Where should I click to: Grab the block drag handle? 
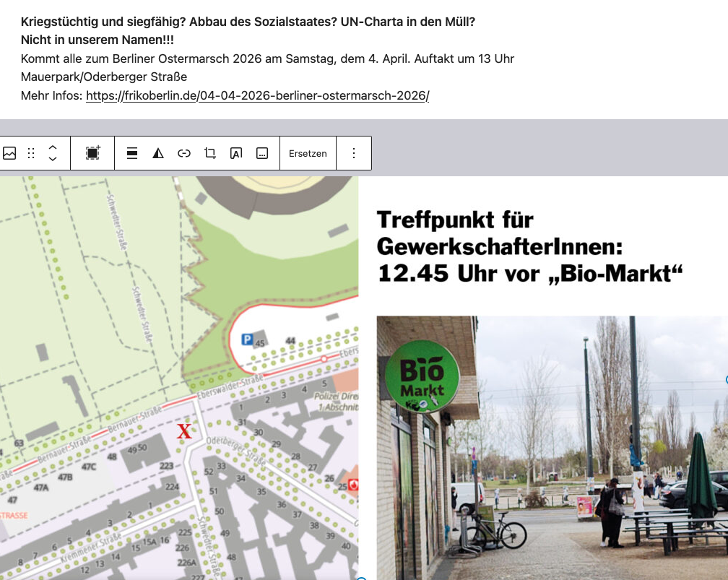(31, 153)
